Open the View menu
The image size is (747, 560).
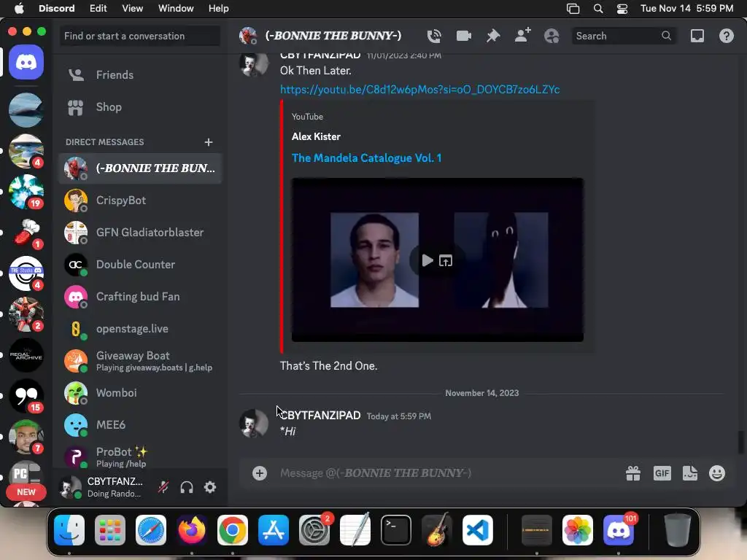[133, 8]
